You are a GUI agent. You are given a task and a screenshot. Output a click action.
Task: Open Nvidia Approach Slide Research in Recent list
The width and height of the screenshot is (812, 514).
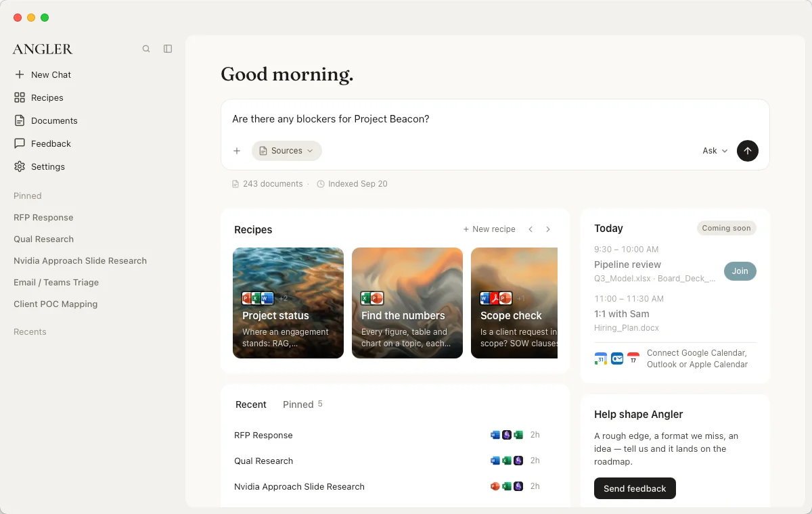[x=387, y=486]
